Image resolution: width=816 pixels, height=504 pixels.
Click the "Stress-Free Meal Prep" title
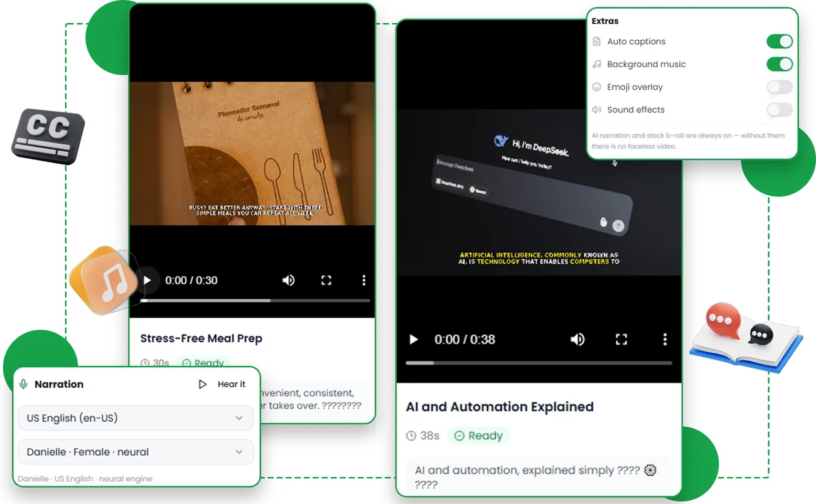coord(201,338)
